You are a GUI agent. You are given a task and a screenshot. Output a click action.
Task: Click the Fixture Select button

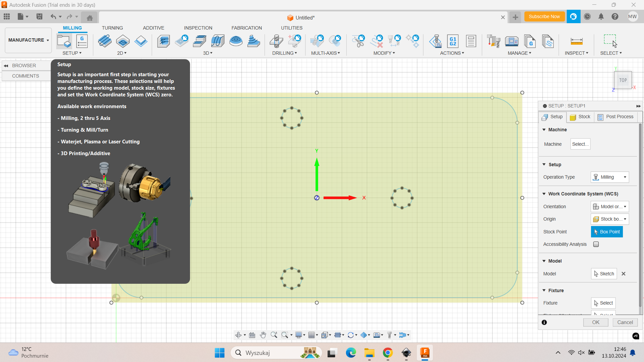[603, 303]
